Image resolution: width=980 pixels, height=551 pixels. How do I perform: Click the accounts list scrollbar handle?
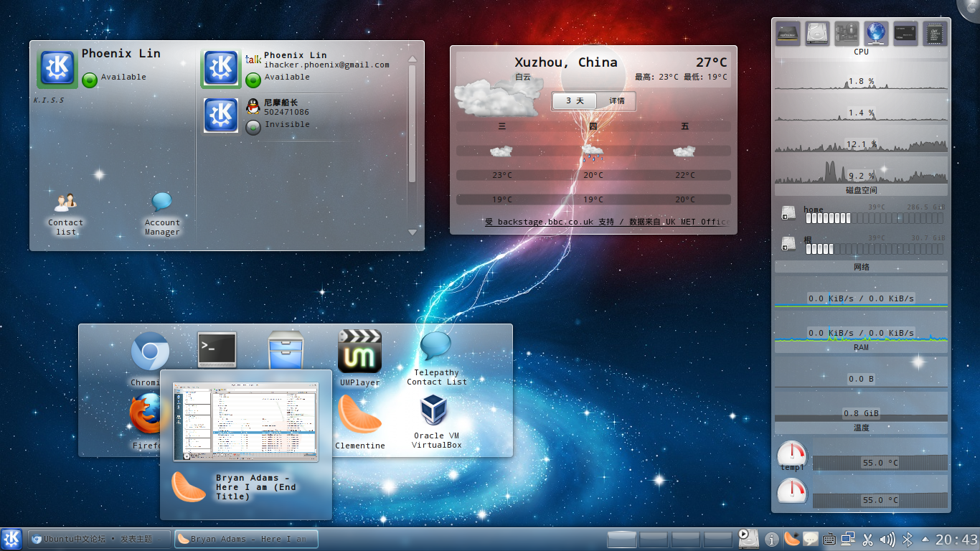(412, 123)
